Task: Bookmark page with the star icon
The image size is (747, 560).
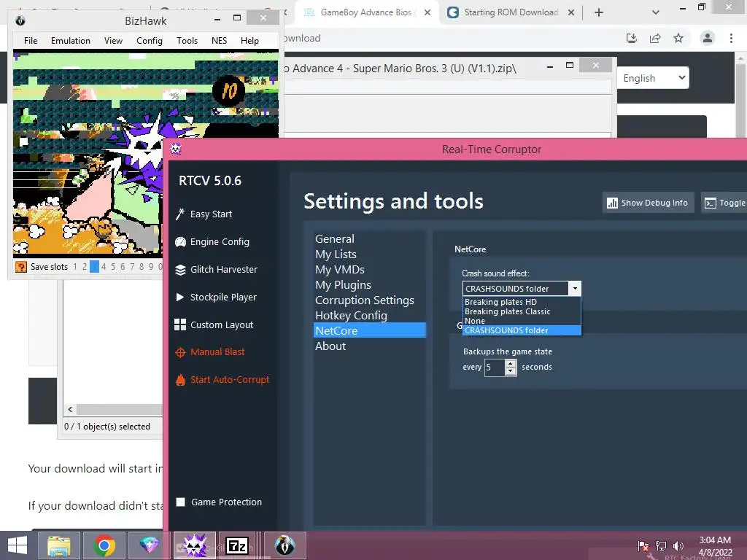Action: 678,38
